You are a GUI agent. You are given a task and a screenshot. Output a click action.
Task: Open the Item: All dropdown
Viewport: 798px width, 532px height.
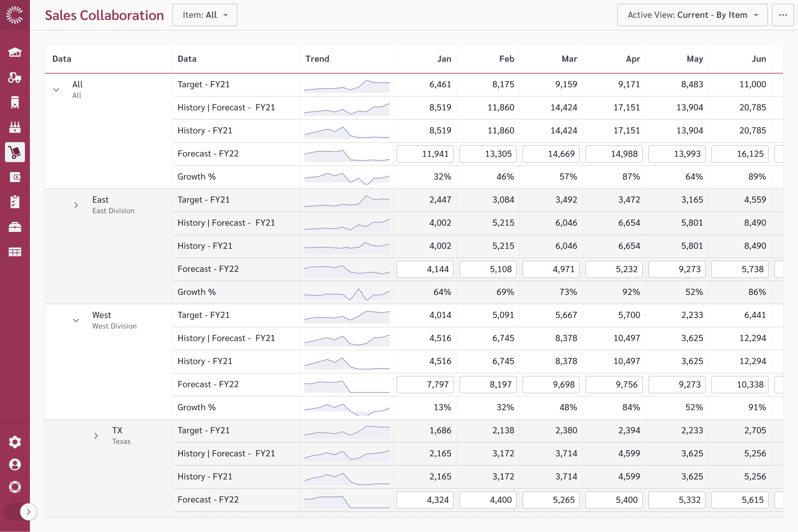(205, 15)
